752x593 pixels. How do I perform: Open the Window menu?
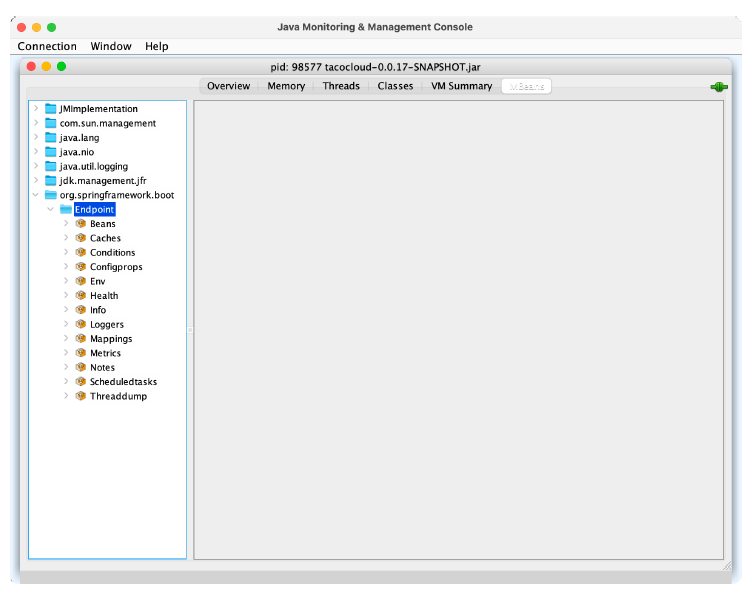[x=111, y=46]
